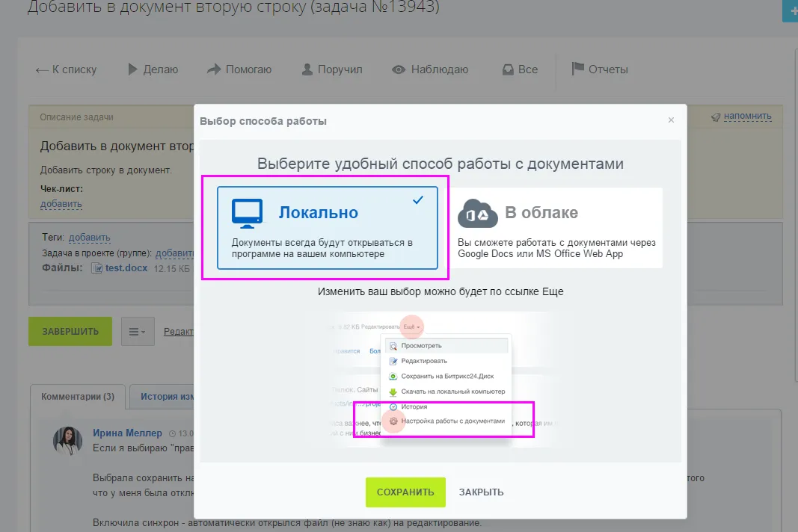Click the Все inbox icon
This screenshot has width=798, height=532.
[x=507, y=69]
